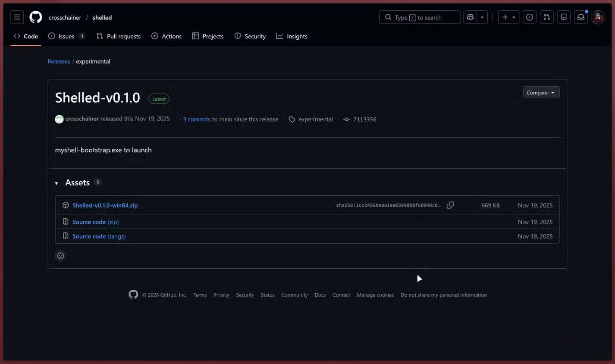
Task: Open repositories icon in header
Action: [x=564, y=17]
